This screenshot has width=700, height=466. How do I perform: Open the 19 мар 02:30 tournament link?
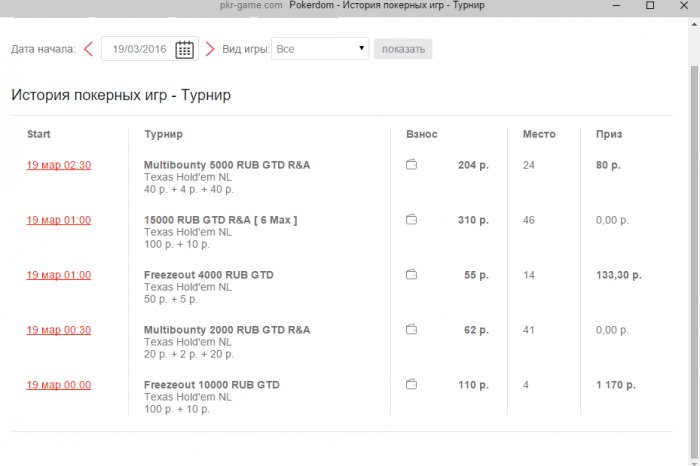click(59, 165)
